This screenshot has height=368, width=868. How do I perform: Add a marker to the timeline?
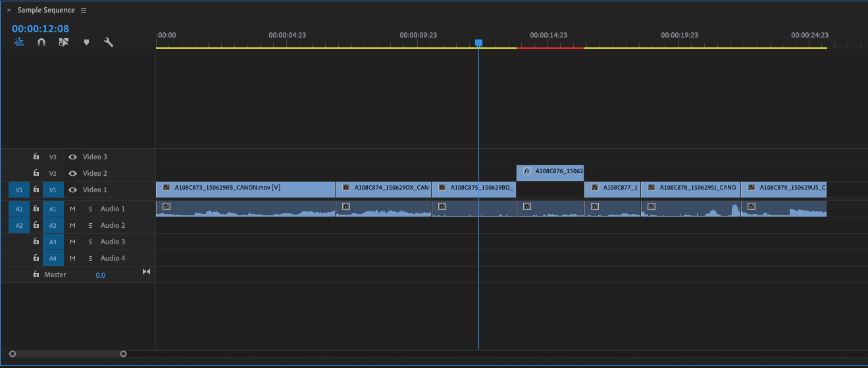point(86,42)
